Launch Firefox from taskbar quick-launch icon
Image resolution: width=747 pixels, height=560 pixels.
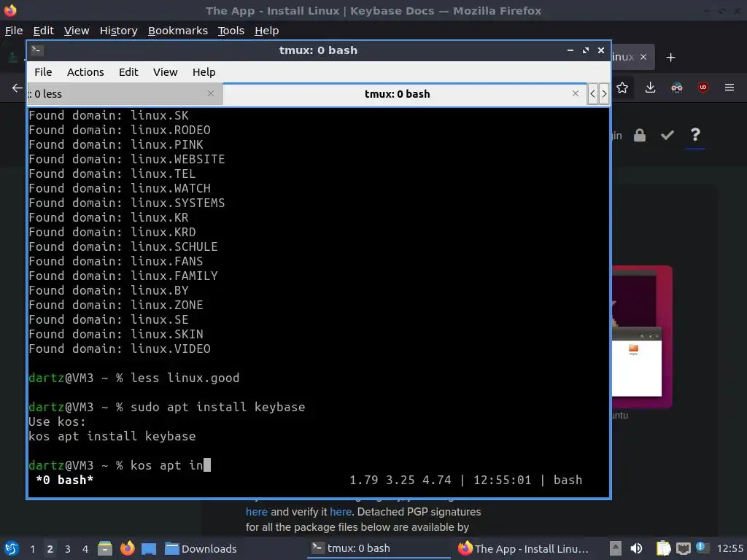(x=127, y=548)
